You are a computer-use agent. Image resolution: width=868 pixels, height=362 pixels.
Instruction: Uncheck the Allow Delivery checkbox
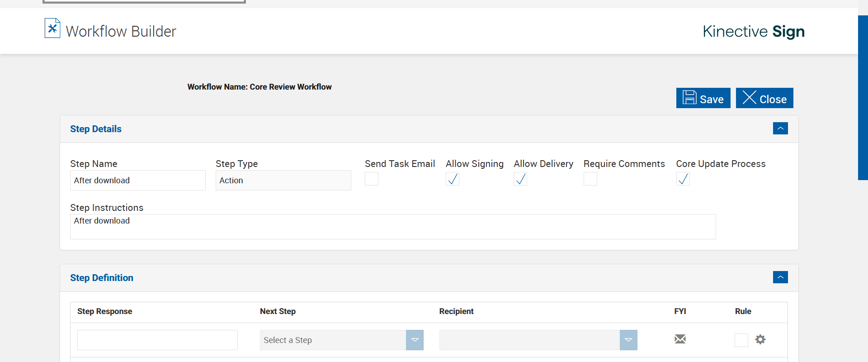520,179
